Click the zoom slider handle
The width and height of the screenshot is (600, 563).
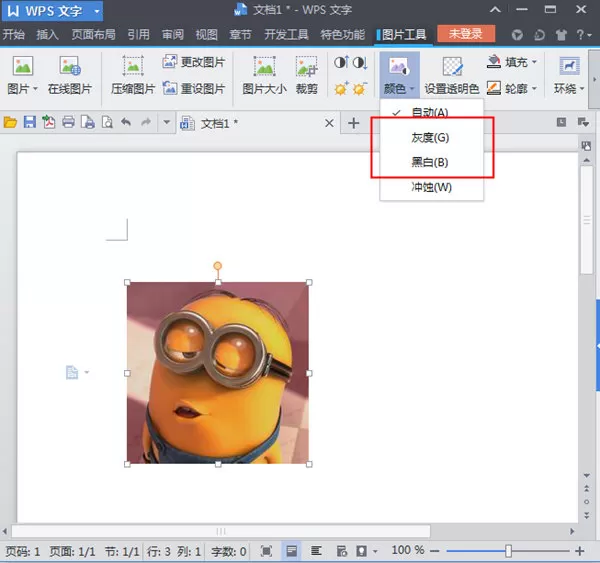[508, 551]
